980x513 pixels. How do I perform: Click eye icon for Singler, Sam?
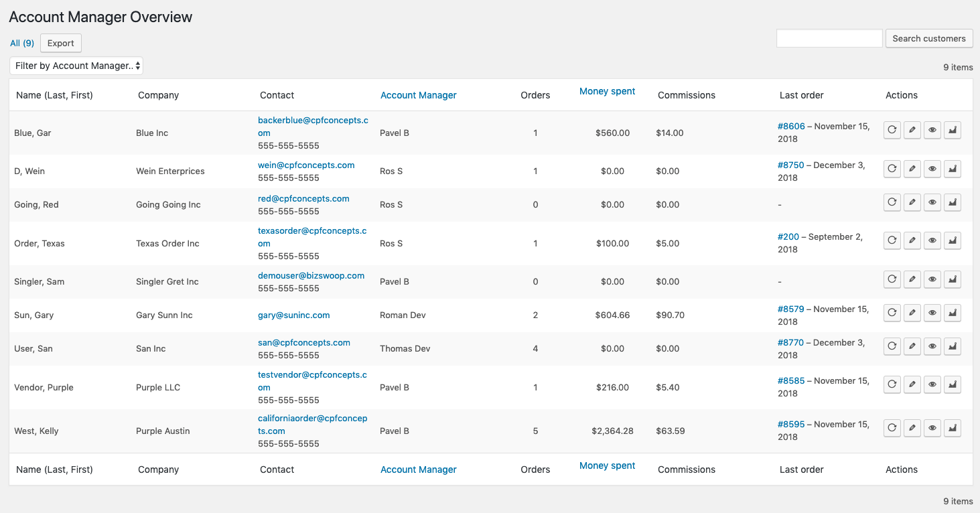click(932, 279)
